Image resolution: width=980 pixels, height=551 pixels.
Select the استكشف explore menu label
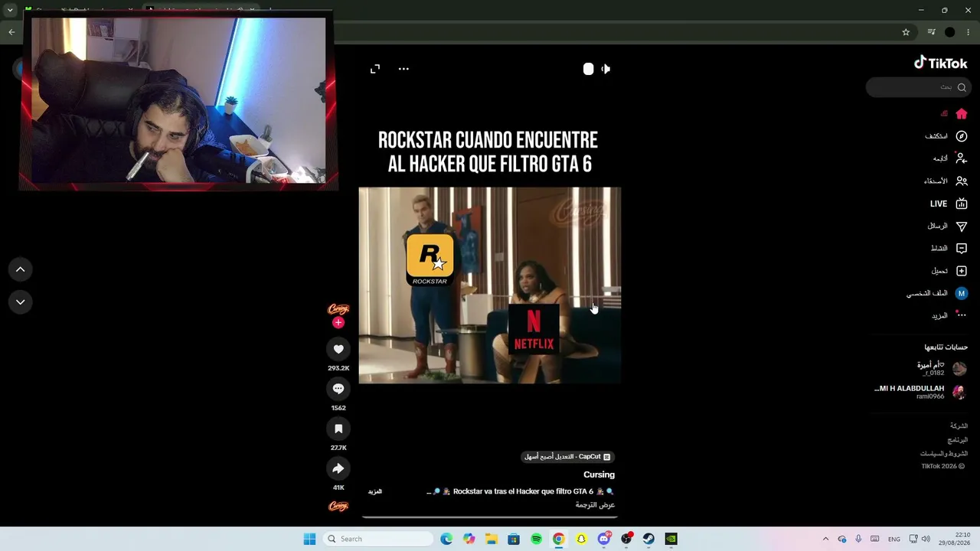(x=936, y=136)
